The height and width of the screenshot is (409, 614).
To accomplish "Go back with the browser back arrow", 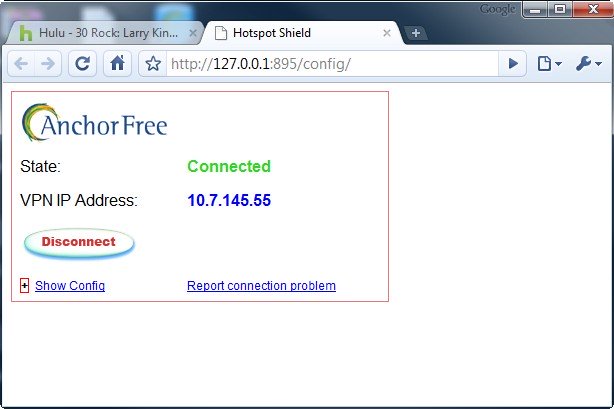I will [21, 63].
